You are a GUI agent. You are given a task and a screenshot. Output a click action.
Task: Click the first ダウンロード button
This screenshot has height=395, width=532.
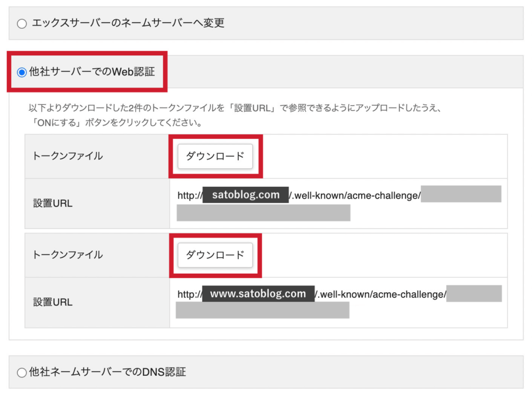click(x=215, y=157)
